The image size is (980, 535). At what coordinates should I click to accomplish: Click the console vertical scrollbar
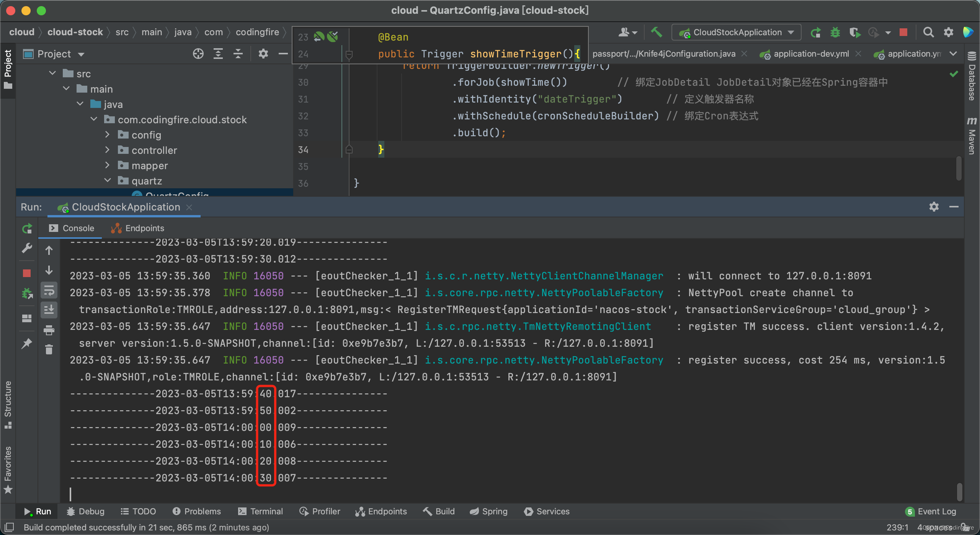(959, 492)
